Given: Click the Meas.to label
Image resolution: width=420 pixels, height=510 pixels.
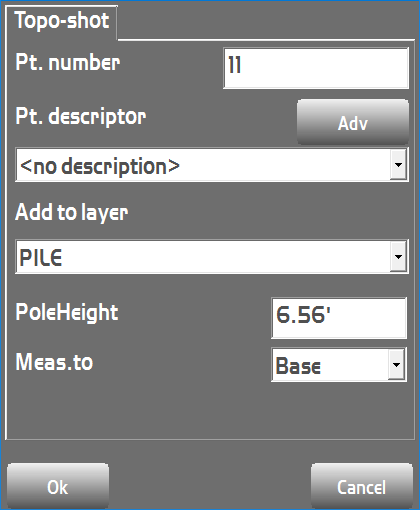Looking at the screenshot, I should pos(54,362).
